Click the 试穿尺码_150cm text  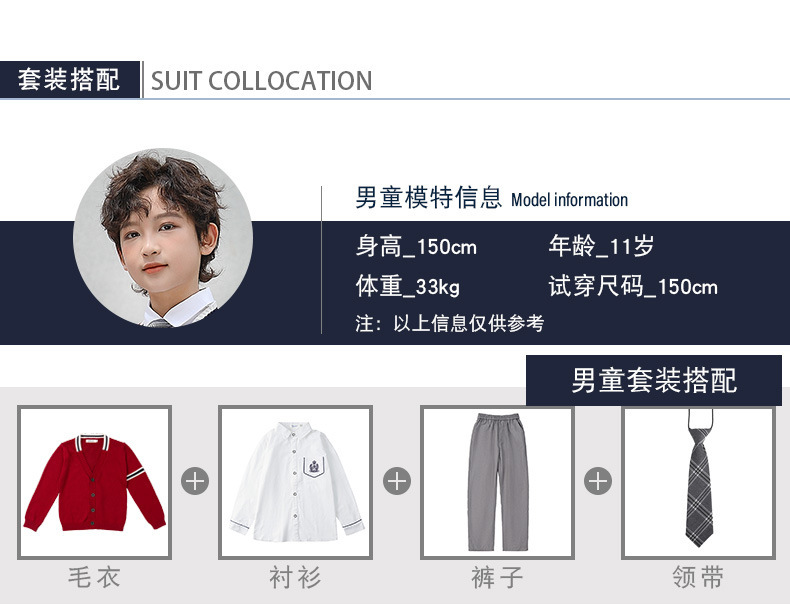633,287
